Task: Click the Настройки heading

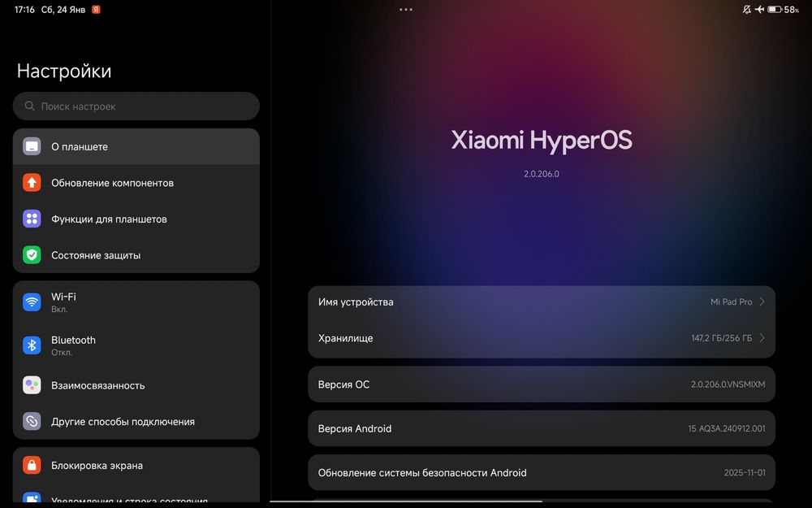Action: point(63,71)
